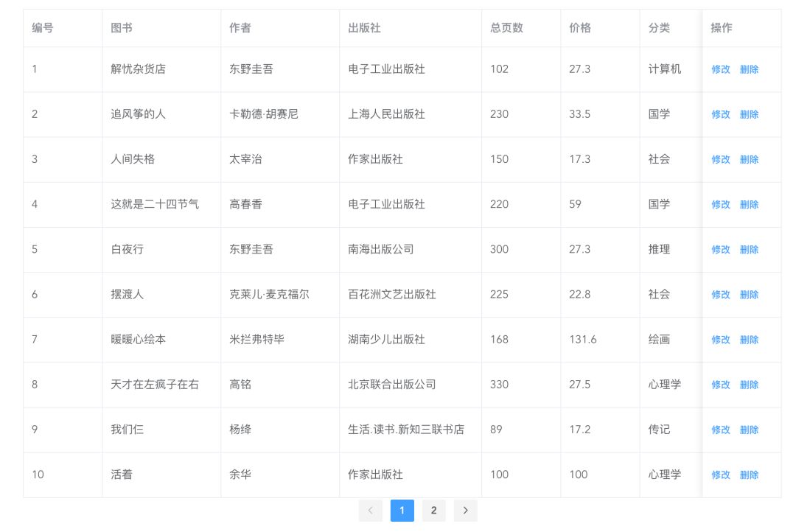Select page 2 in pagination
796x532 pixels.
tap(433, 511)
